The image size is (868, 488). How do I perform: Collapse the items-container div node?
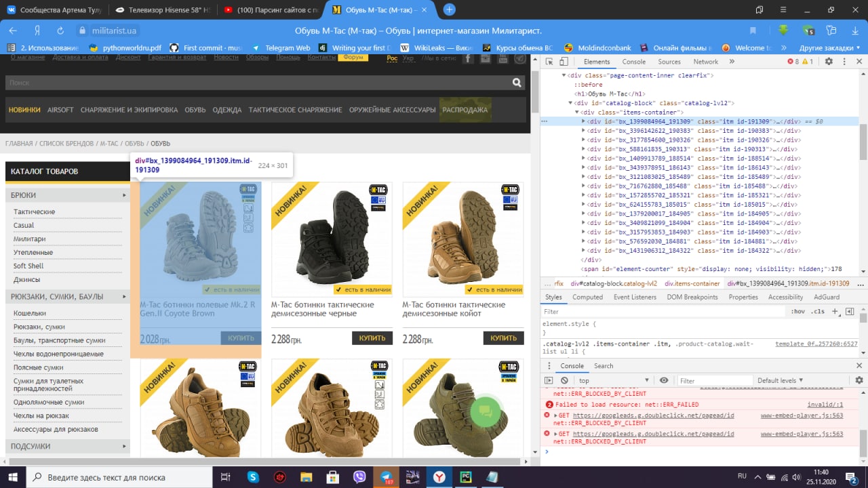(576, 113)
